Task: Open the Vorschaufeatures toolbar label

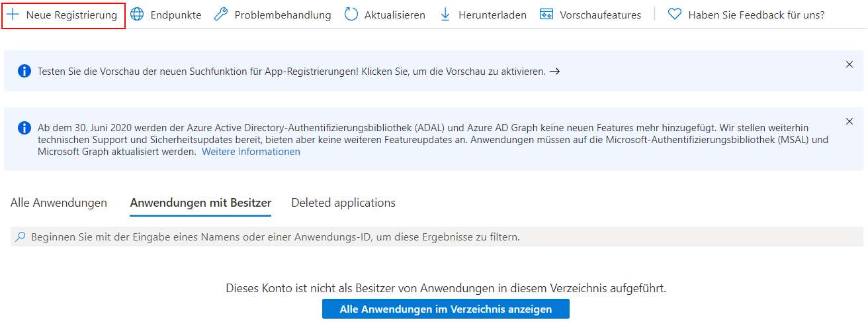Action: pos(601,15)
